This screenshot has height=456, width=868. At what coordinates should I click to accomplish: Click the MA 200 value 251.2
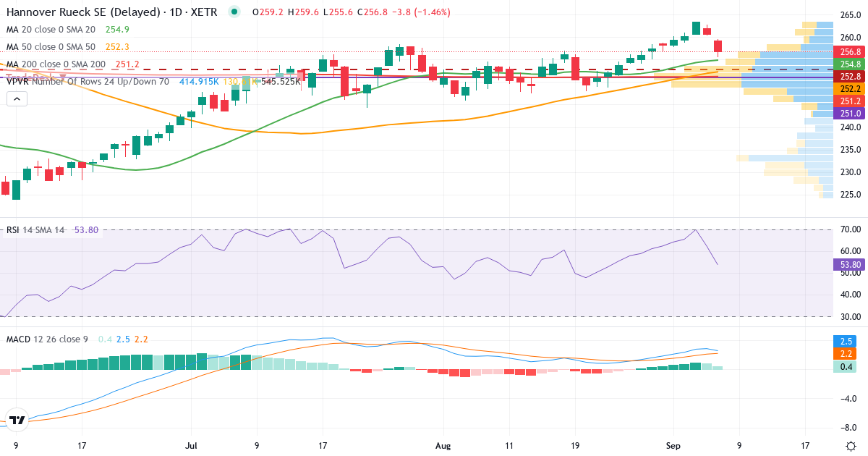(127, 64)
